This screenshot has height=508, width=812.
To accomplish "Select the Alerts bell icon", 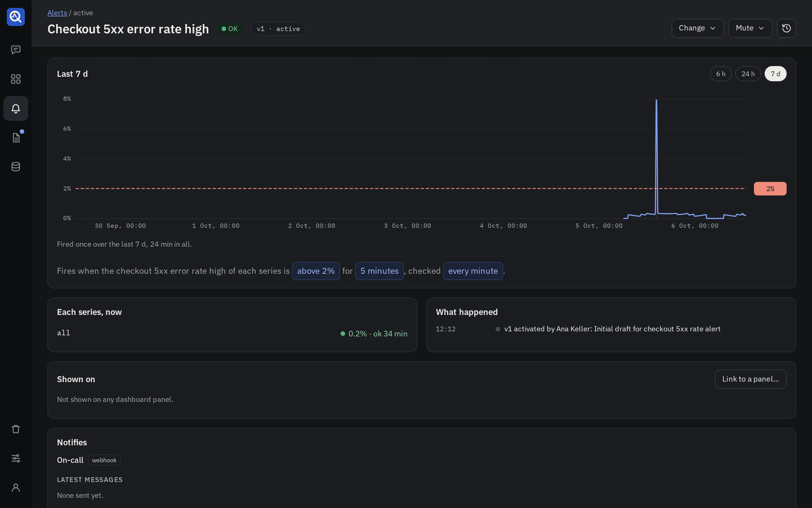I will tap(16, 108).
